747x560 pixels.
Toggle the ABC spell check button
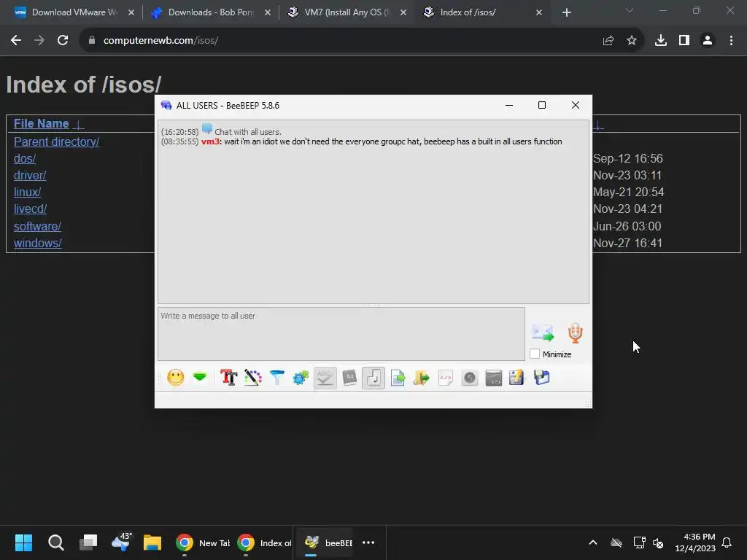(x=325, y=378)
